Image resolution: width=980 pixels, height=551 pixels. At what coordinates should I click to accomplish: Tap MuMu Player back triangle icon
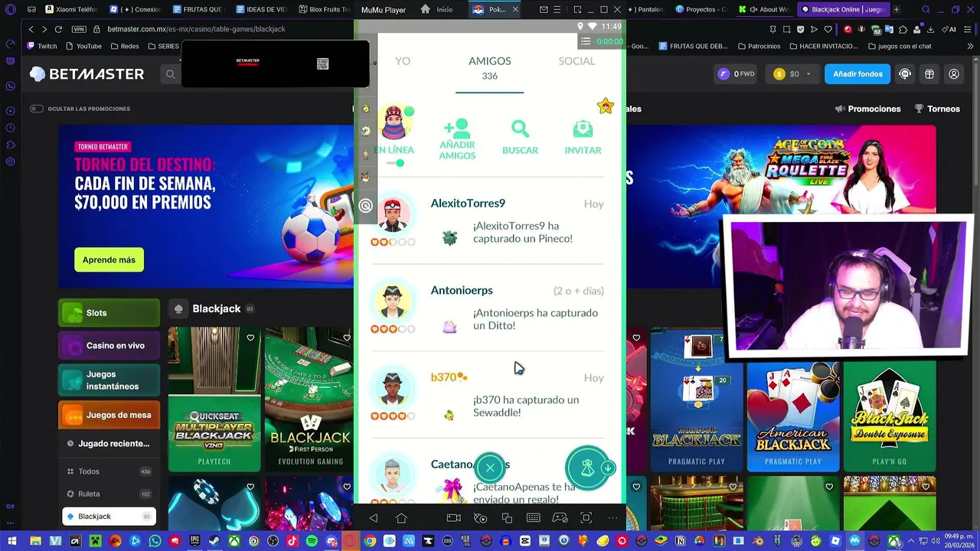(x=374, y=518)
